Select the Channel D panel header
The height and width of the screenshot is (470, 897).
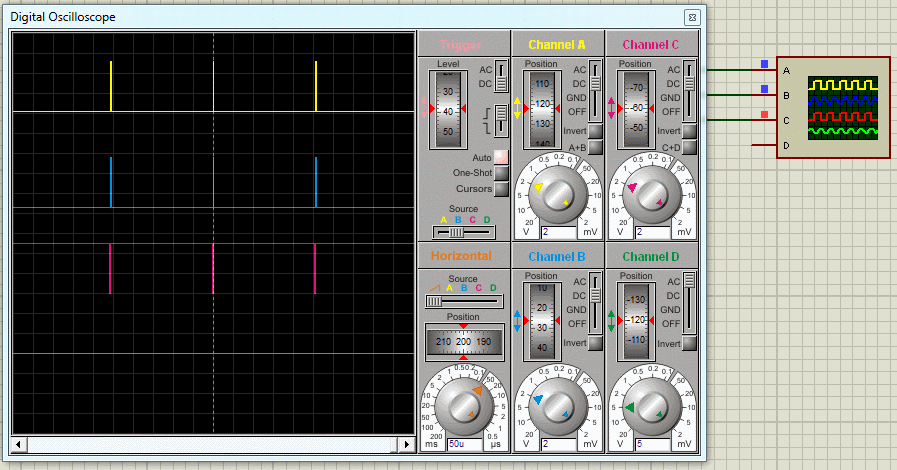coord(652,256)
